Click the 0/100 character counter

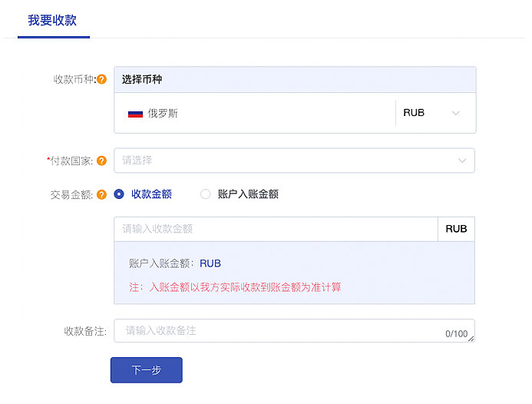[x=455, y=334]
